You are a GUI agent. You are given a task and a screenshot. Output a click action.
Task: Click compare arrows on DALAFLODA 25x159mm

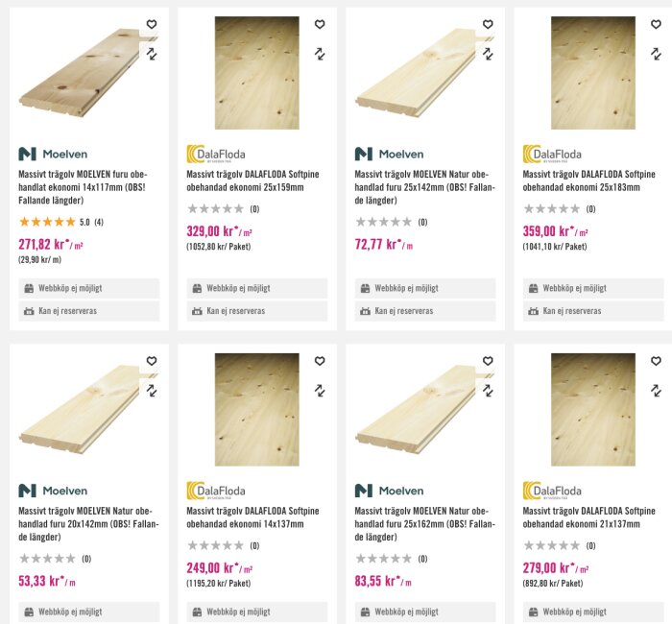pos(320,54)
